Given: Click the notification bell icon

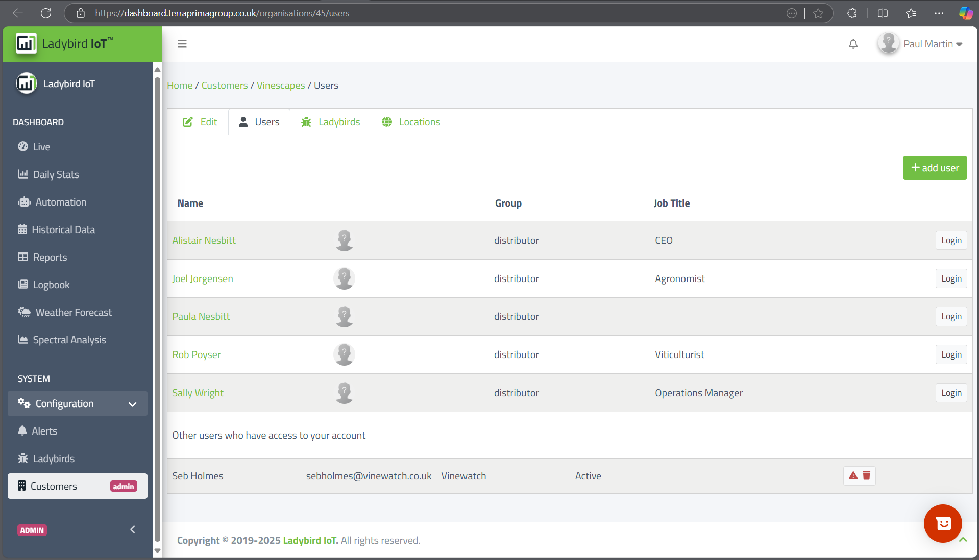Looking at the screenshot, I should point(853,44).
